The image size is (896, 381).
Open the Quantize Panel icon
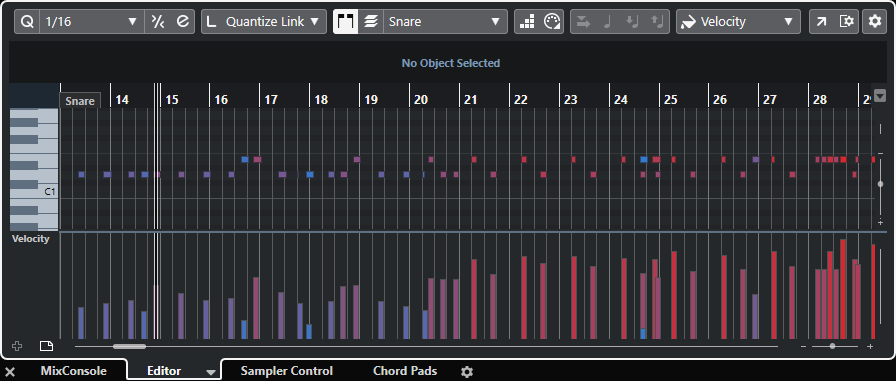click(x=182, y=22)
